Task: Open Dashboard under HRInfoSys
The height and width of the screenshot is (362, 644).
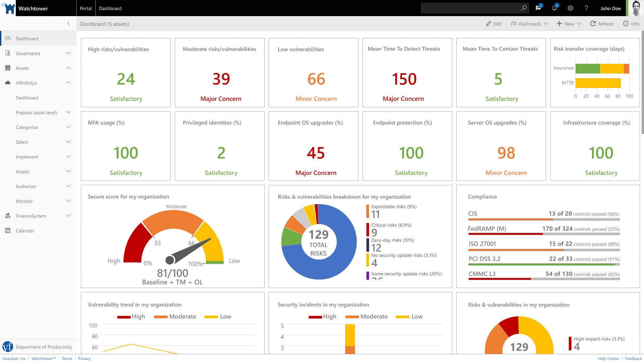Action: tap(27, 98)
